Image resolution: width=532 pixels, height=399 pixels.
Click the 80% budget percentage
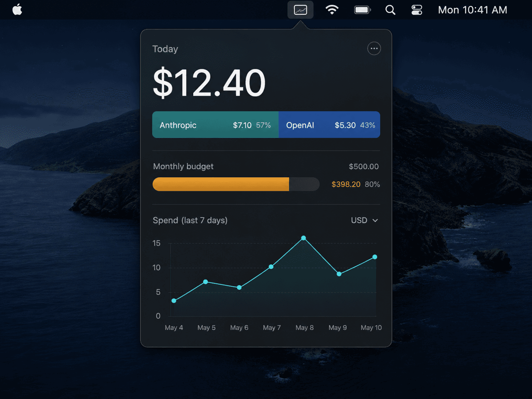(x=372, y=184)
